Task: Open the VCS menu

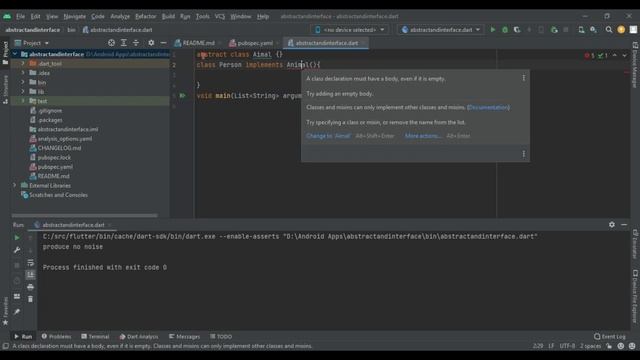Action: pos(220,16)
